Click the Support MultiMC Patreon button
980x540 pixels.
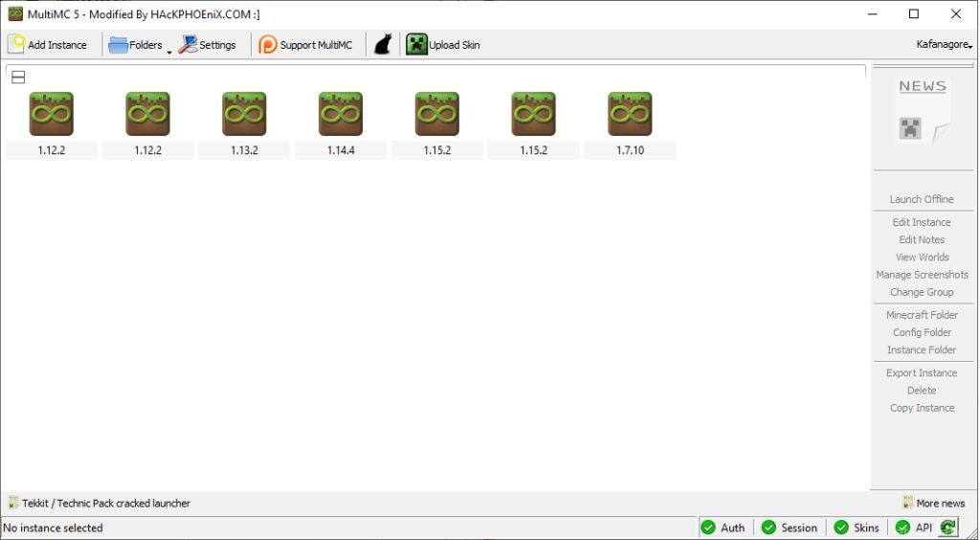click(305, 45)
